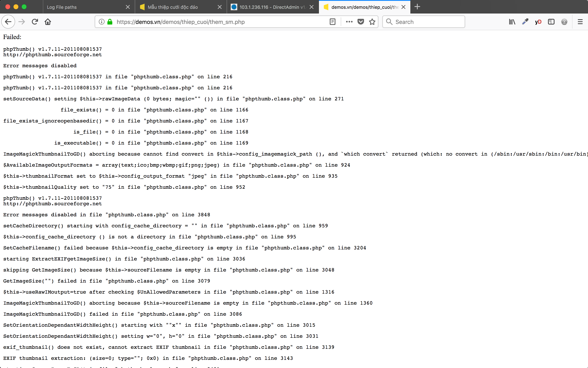The image size is (588, 368).
Task: Click file_exists_ignoreopenbasedir() line 1167 text
Action: tap(126, 121)
